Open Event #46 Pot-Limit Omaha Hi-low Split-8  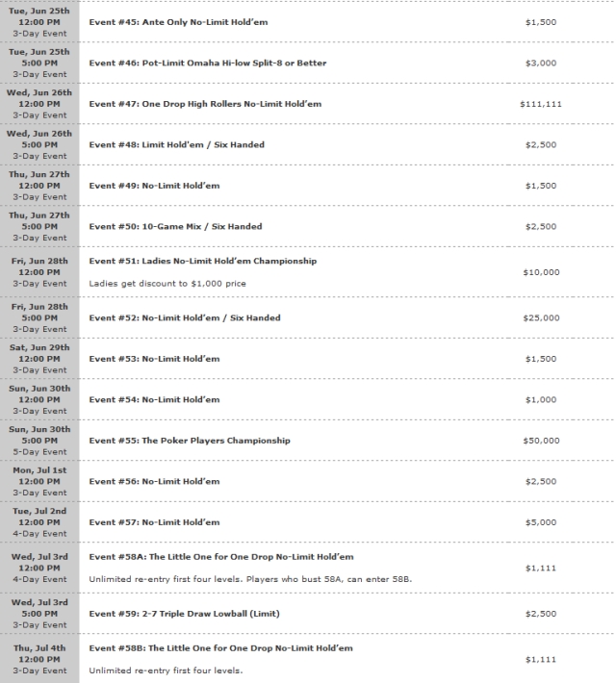[208, 63]
